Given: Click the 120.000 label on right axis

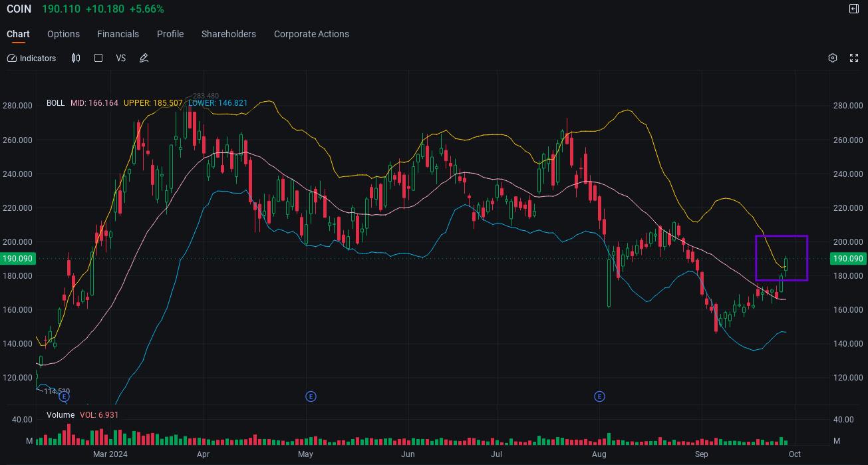Looking at the screenshot, I should pyautogui.click(x=848, y=378).
